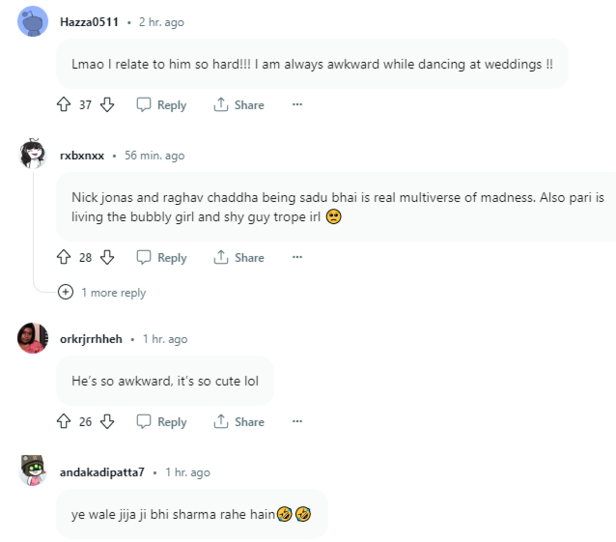Image resolution: width=616 pixels, height=542 pixels.
Task: Share rxbxnxx's comment
Action: point(239,258)
